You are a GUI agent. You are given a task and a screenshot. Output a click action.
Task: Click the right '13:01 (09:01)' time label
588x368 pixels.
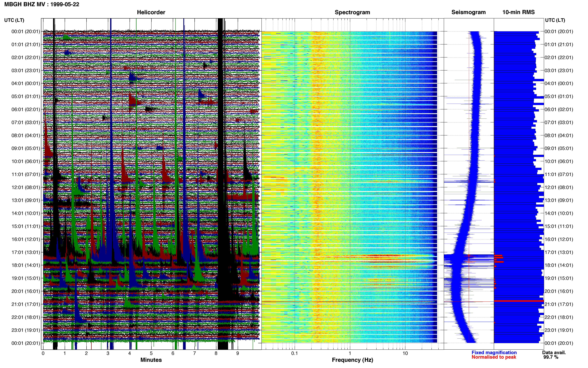click(559, 200)
